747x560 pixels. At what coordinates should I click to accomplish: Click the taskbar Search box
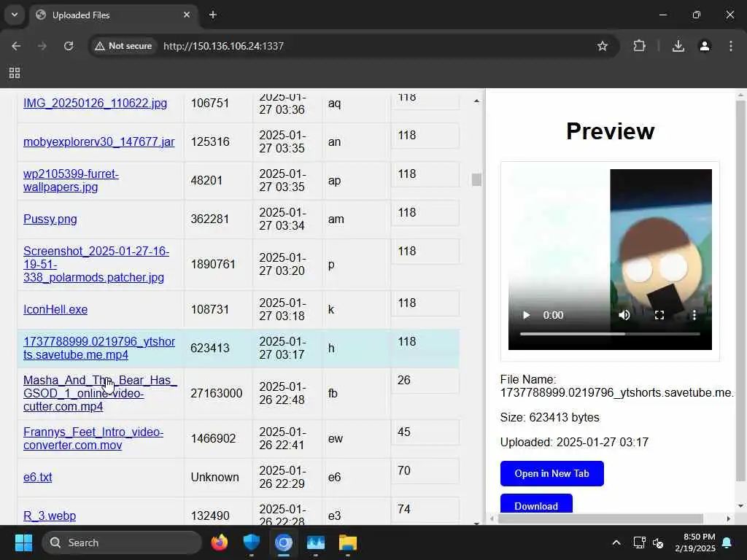point(122,542)
